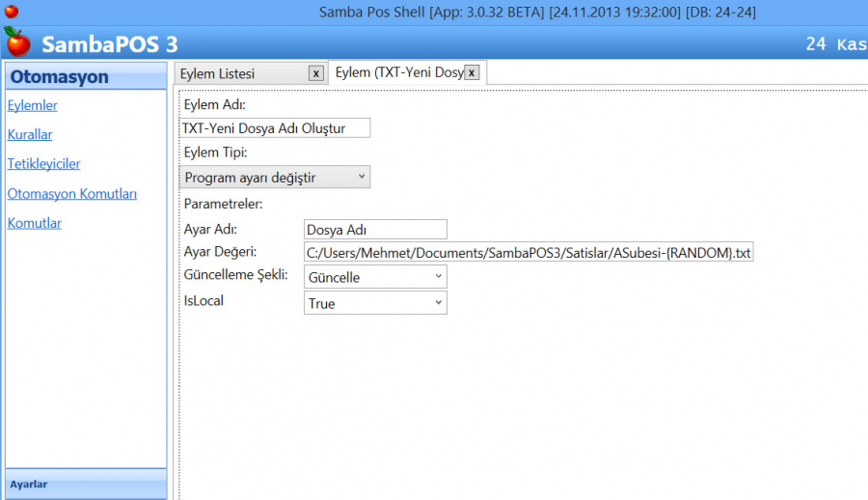868x500 pixels.
Task: Click the Eylem Adı text field
Action: click(x=275, y=128)
